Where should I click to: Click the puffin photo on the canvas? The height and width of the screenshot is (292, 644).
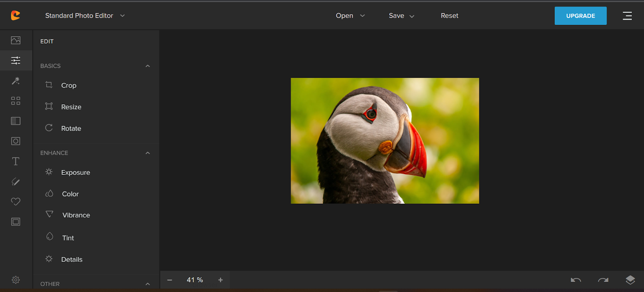tap(385, 141)
